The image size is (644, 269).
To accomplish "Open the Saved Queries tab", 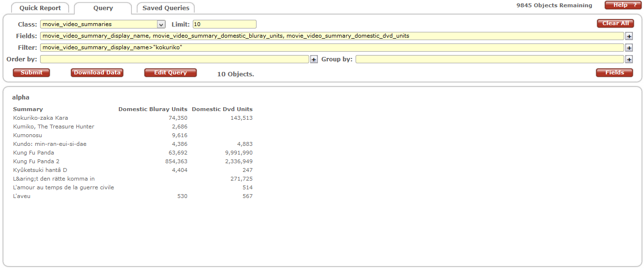I will click(166, 8).
